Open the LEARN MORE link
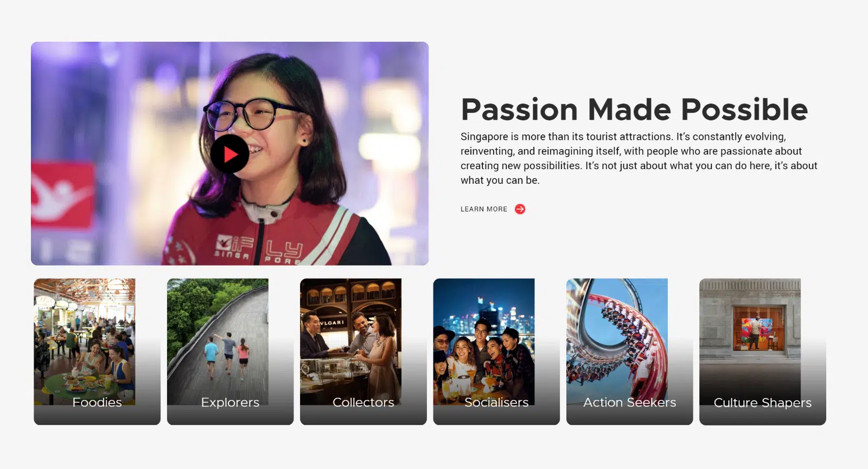 (x=484, y=209)
